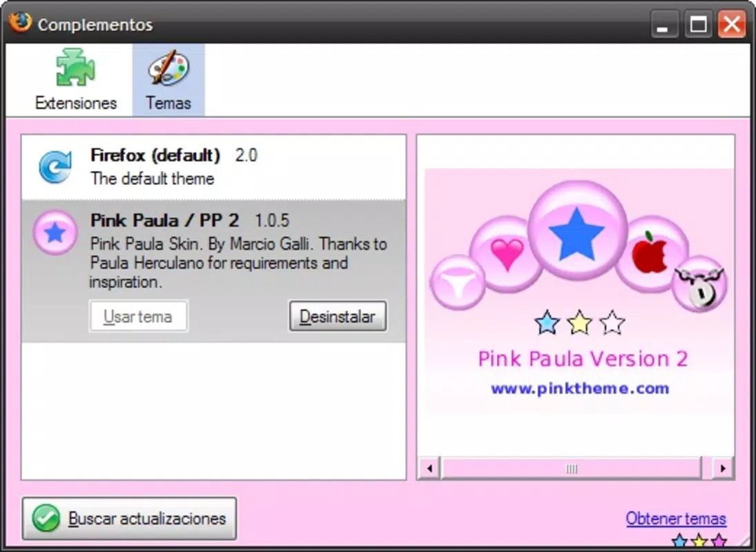Select the Firefox (default) theme entry
The height and width of the screenshot is (552, 756).
(213, 167)
